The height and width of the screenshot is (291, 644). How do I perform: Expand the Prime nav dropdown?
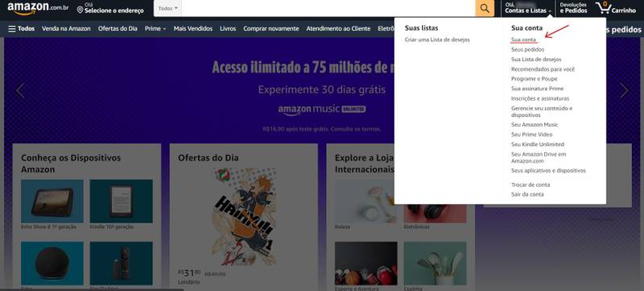tap(155, 29)
